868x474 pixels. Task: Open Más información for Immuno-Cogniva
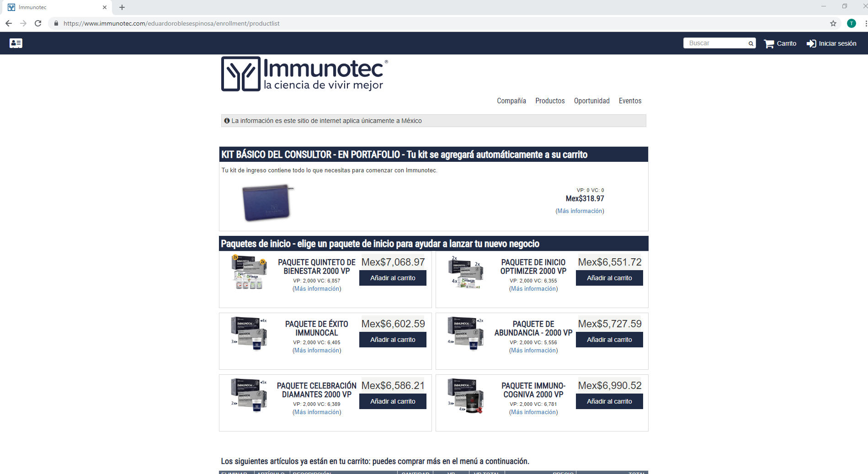pyautogui.click(x=533, y=412)
